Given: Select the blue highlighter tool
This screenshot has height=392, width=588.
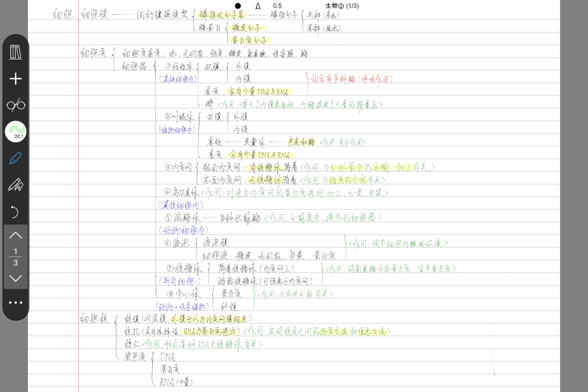Looking at the screenshot, I should 15,158.
